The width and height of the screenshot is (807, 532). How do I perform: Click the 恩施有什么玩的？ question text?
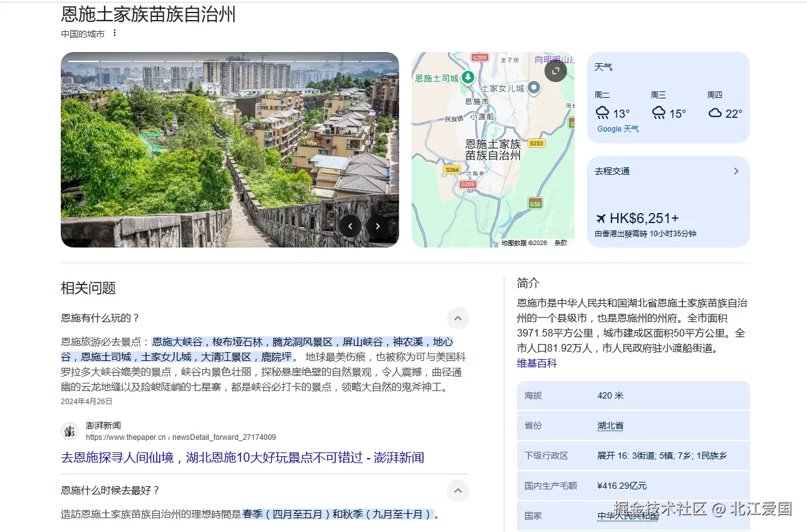[x=100, y=318]
